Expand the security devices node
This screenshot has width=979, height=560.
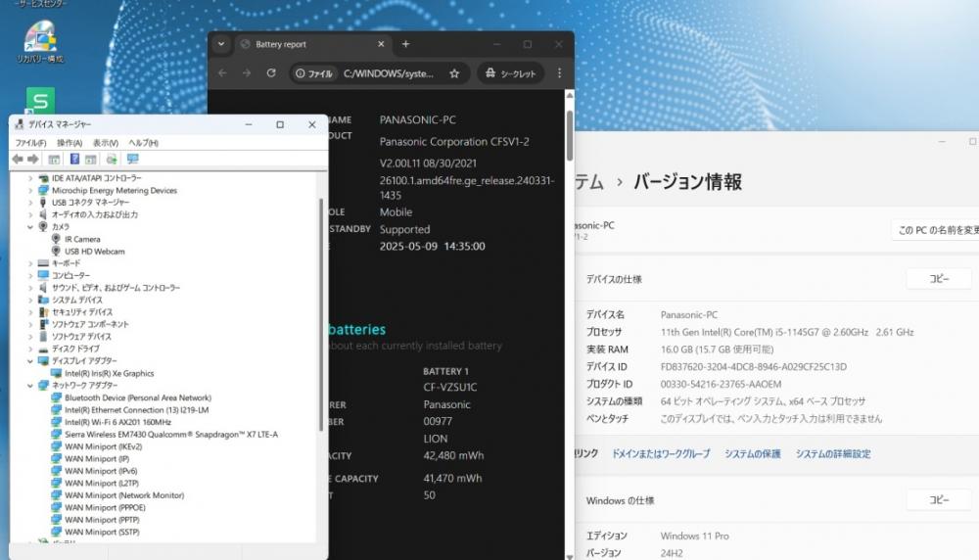pyautogui.click(x=30, y=312)
